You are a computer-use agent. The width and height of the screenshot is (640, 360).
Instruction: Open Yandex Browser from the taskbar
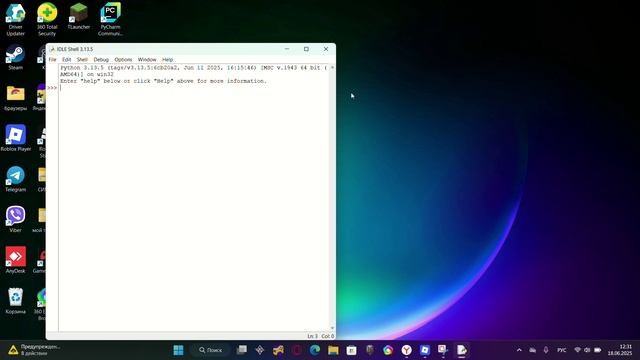(x=406, y=350)
